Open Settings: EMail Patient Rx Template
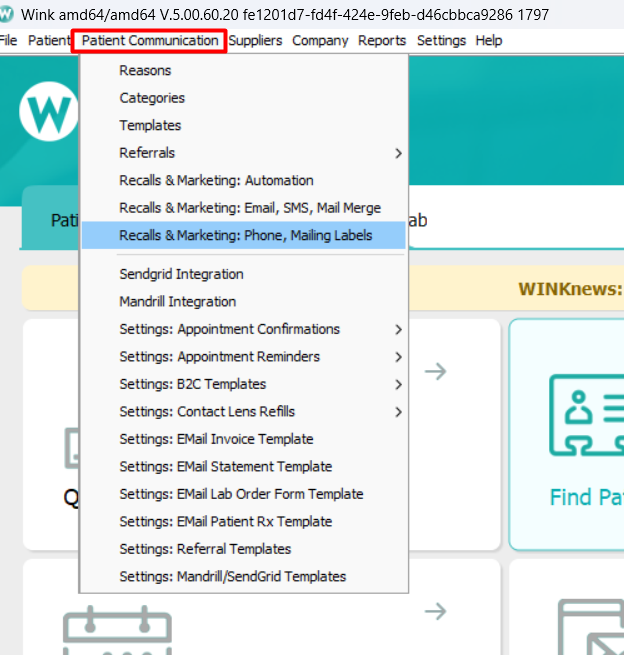 244,522
